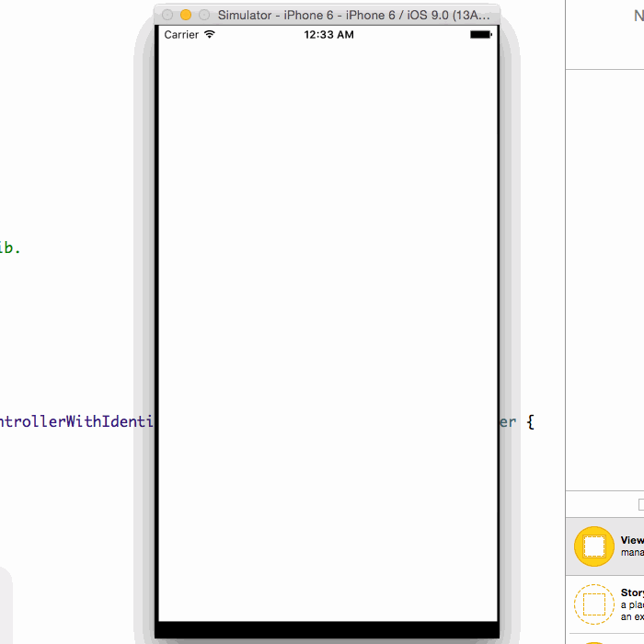Click the green comment text ending in ib.

[x=9, y=247]
